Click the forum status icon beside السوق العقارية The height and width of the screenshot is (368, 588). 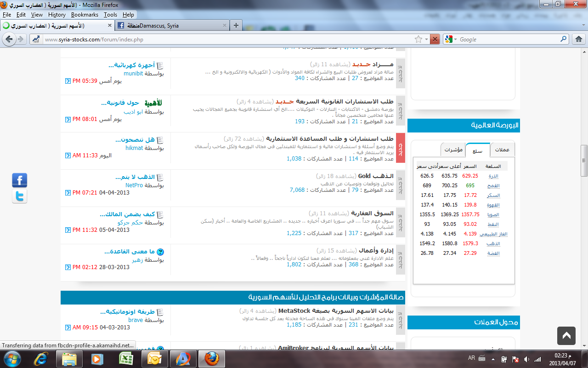point(400,222)
